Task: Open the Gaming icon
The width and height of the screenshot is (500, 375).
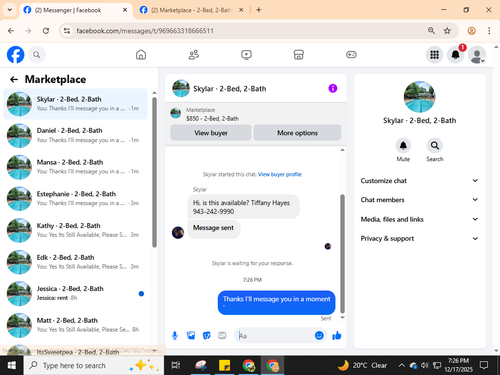Action: (x=351, y=55)
